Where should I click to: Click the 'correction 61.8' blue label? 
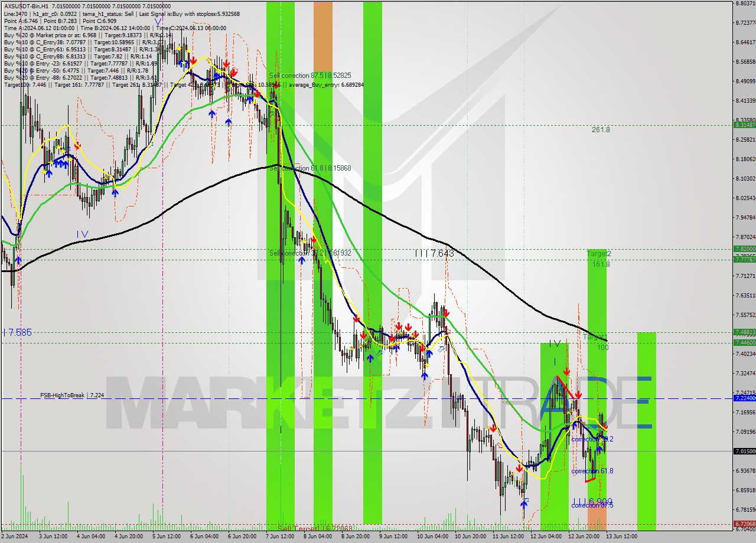[592, 471]
